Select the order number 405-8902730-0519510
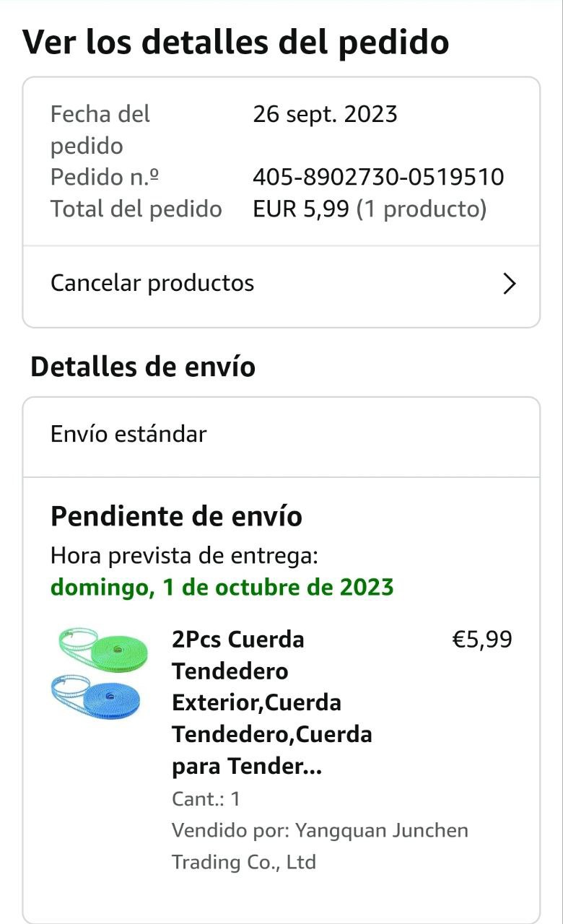This screenshot has height=924, width=563. click(x=378, y=177)
